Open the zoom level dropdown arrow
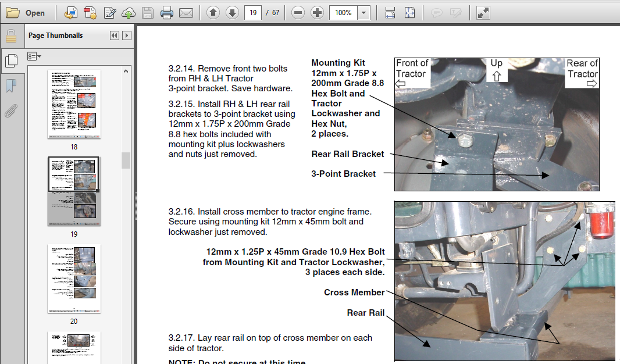The image size is (620, 364). pyautogui.click(x=364, y=13)
